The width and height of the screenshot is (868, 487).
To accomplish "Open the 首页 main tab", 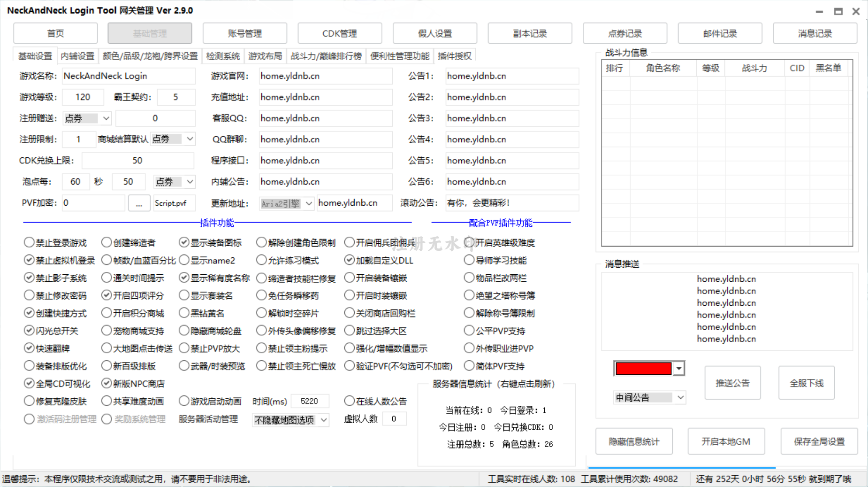I will (55, 33).
